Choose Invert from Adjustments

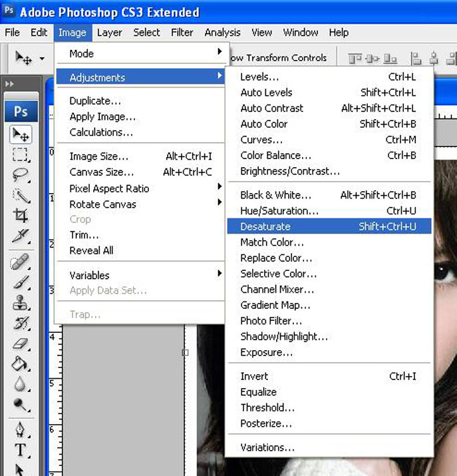[x=329, y=376]
